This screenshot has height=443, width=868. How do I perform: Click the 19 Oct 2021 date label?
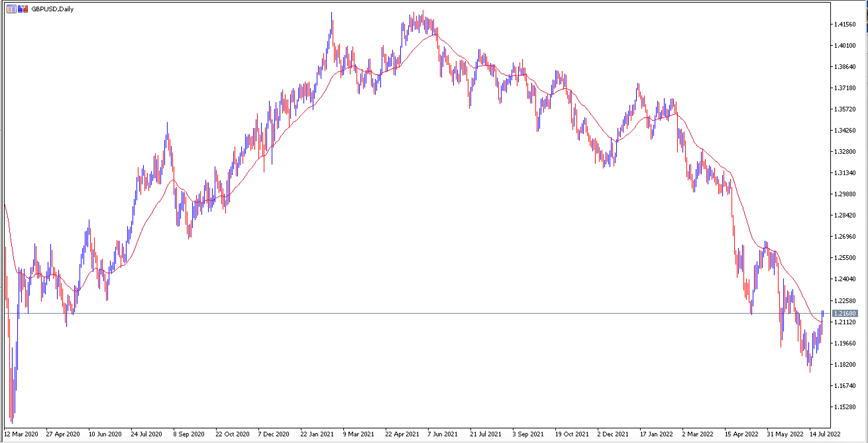(x=572, y=435)
